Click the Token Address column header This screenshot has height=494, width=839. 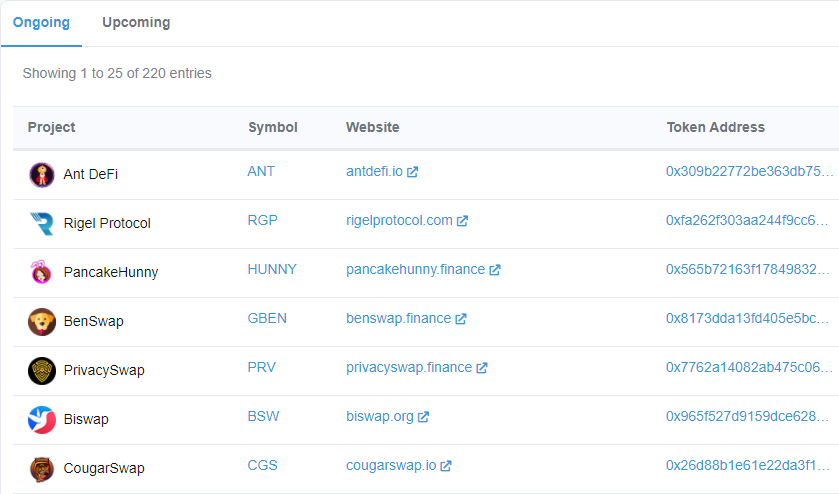[715, 127]
